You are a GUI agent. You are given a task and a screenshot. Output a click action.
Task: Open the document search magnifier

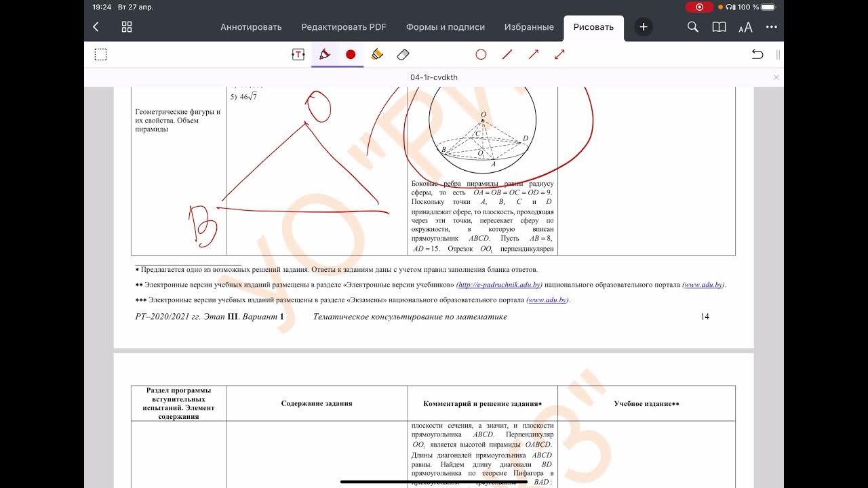click(692, 27)
